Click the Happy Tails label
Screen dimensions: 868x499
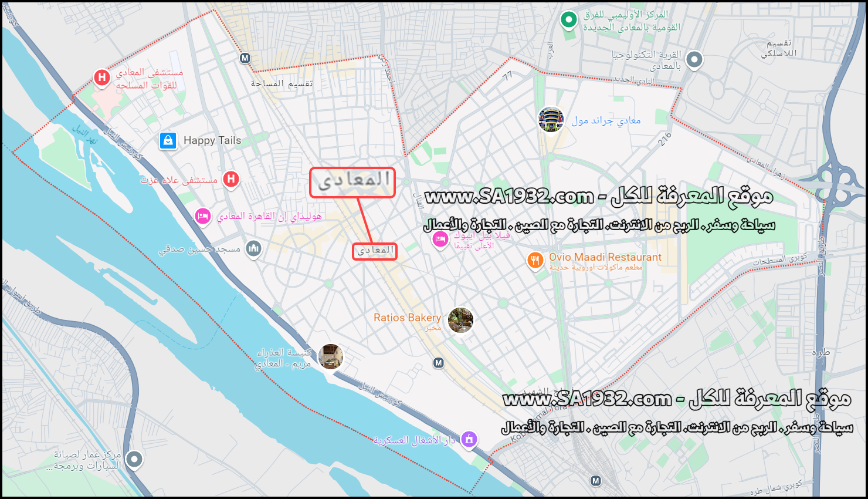[x=212, y=140]
